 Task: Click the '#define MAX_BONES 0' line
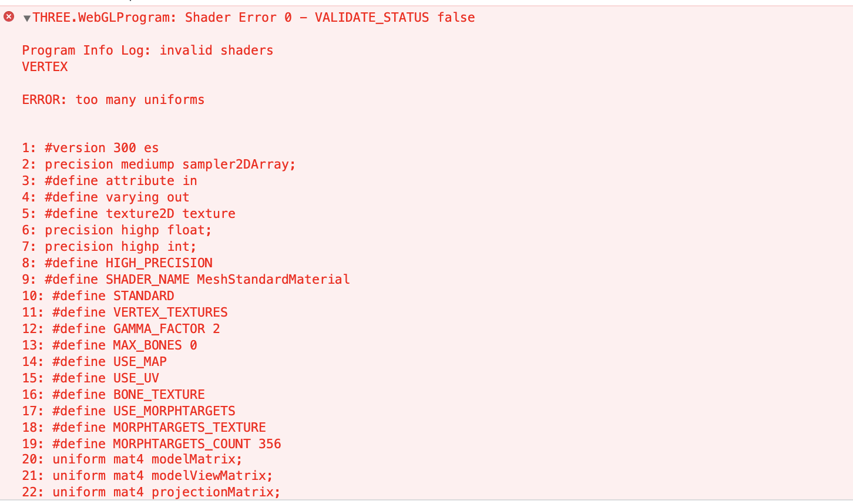pyautogui.click(x=125, y=345)
